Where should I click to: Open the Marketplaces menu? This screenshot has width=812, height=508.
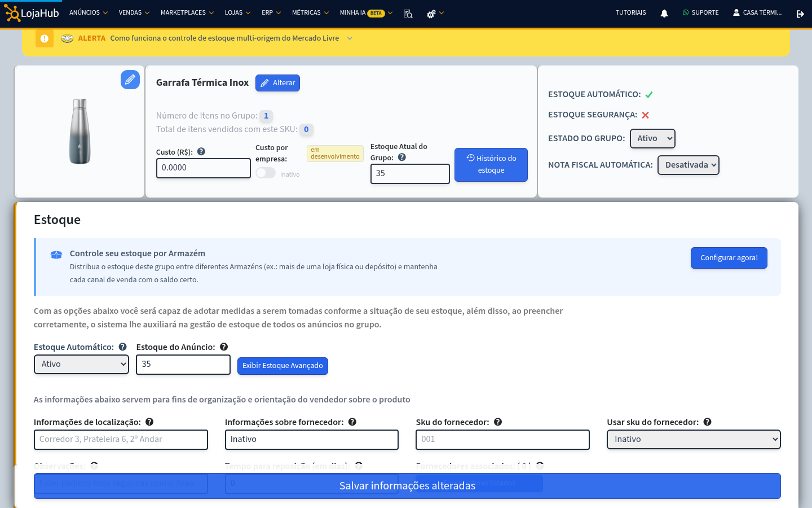(187, 12)
